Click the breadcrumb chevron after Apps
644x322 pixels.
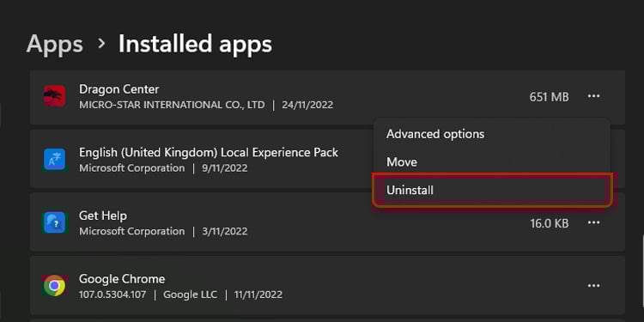(x=101, y=44)
